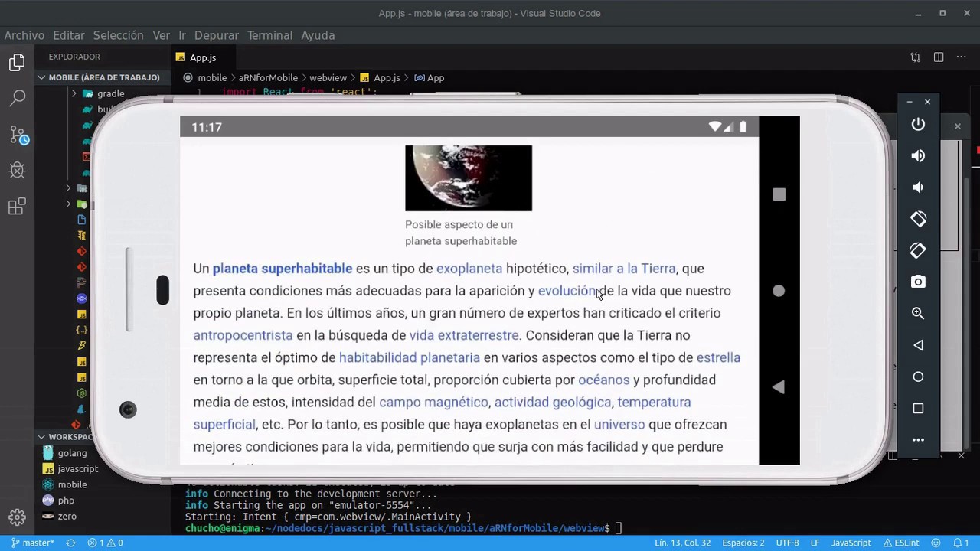Split the editor with the split icon
980x551 pixels.
pyautogui.click(x=938, y=57)
